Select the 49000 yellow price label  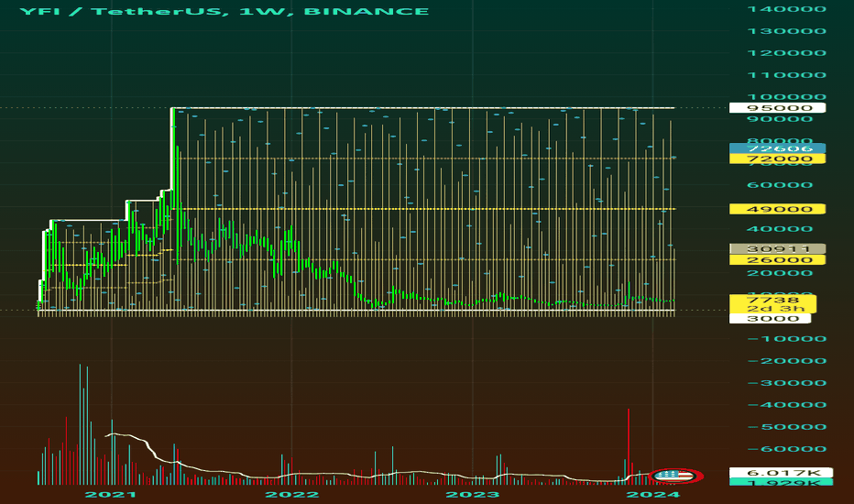777,209
